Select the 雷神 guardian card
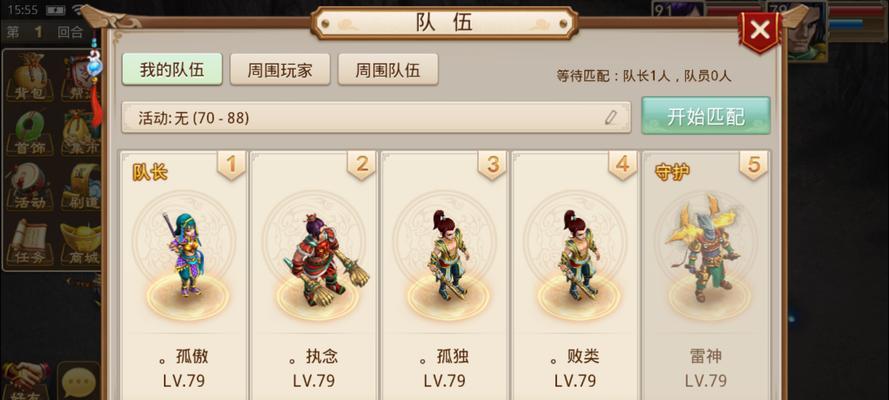The width and height of the screenshot is (889, 400). click(x=706, y=275)
